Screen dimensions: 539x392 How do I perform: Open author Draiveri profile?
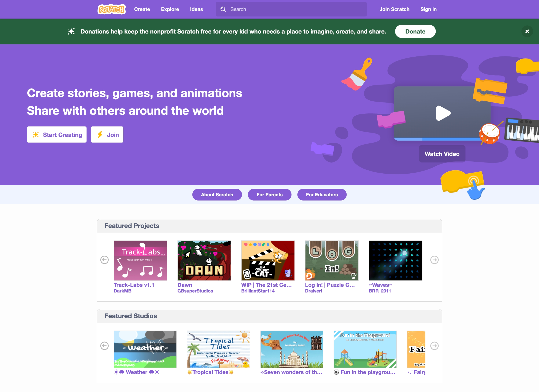click(x=314, y=291)
